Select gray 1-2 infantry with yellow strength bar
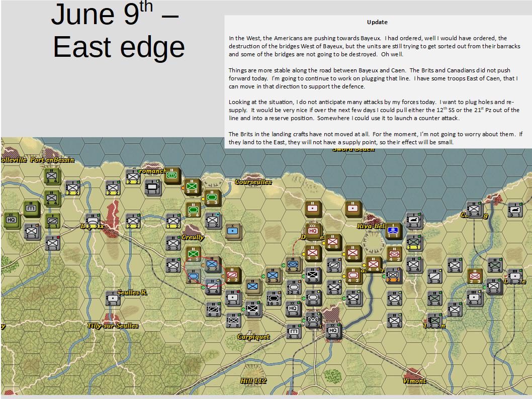 point(173,221)
